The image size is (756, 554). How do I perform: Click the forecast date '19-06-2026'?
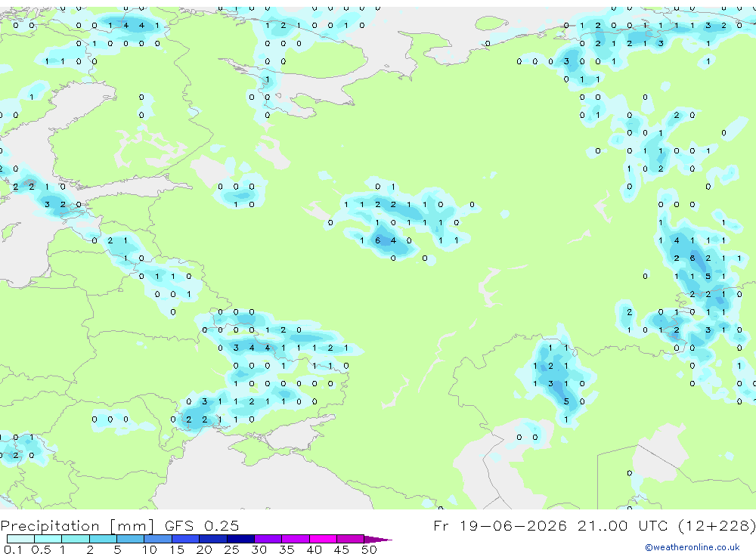[513, 525]
